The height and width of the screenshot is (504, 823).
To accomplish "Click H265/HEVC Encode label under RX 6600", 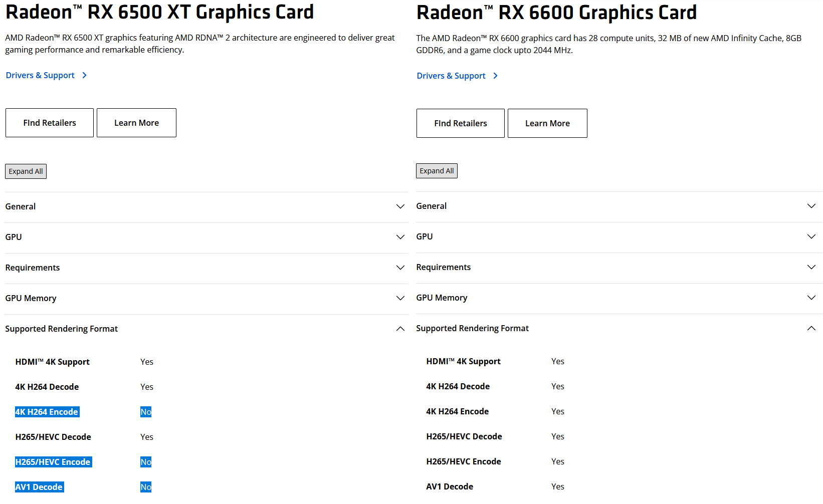I will tap(464, 461).
